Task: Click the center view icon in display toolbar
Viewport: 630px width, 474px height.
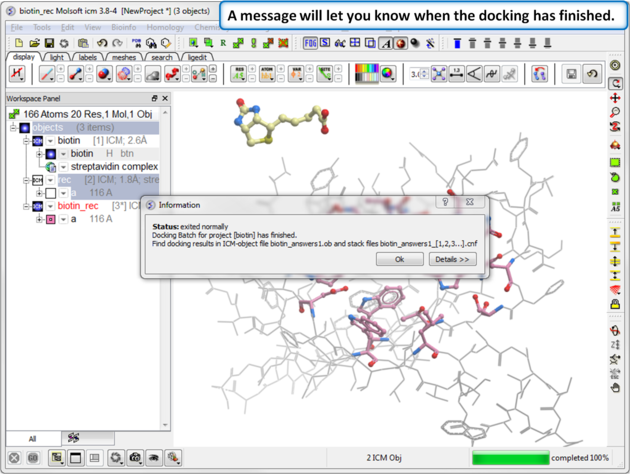Action: click(x=439, y=75)
